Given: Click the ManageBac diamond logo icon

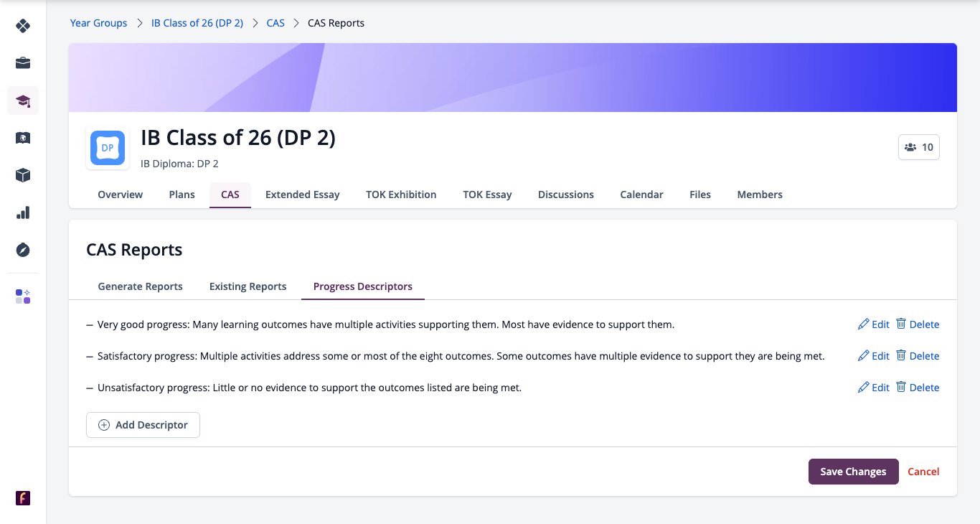Looking at the screenshot, I should (23, 26).
